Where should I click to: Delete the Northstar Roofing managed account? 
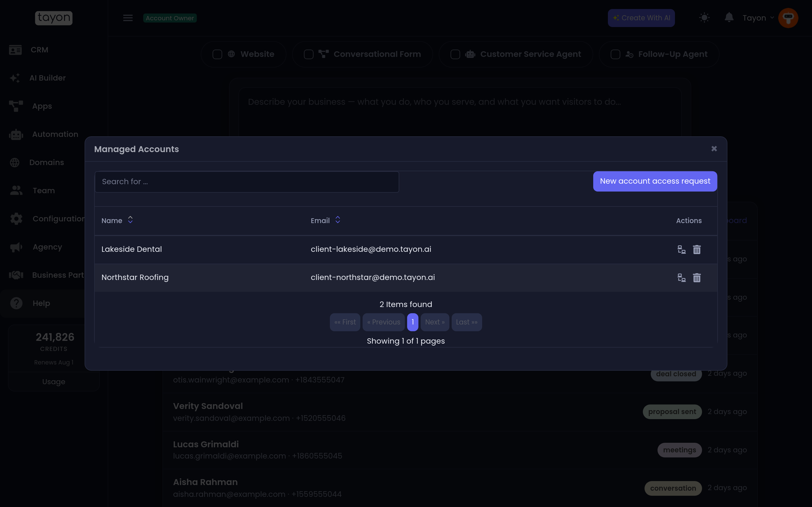[697, 278]
